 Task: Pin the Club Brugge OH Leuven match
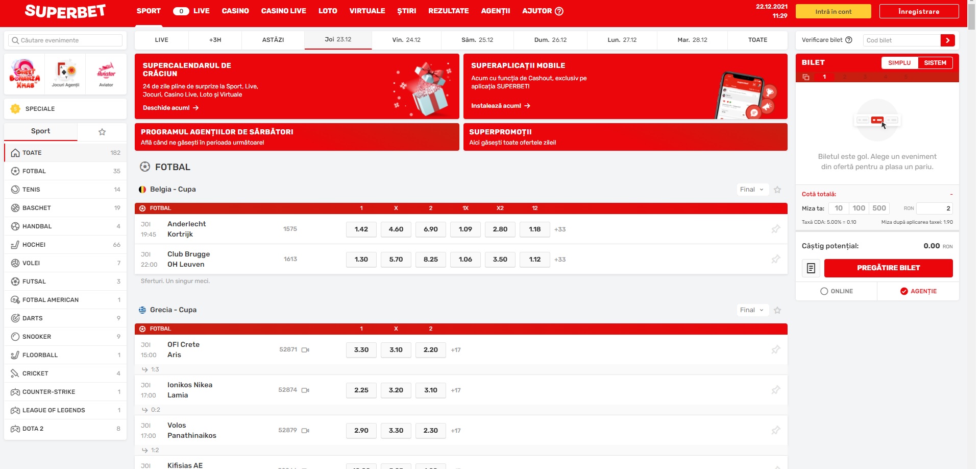tap(776, 259)
